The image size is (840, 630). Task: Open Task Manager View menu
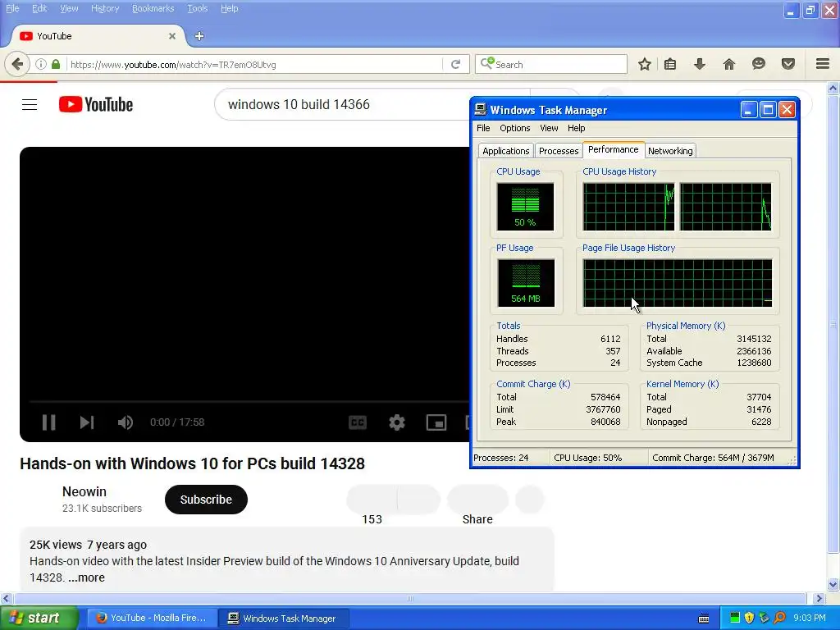tap(549, 128)
